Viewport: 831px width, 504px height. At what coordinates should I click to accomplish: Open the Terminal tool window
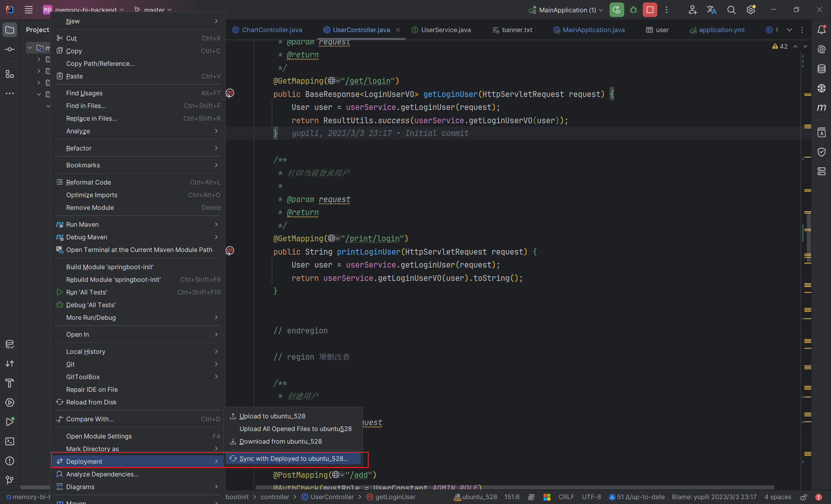point(10,441)
